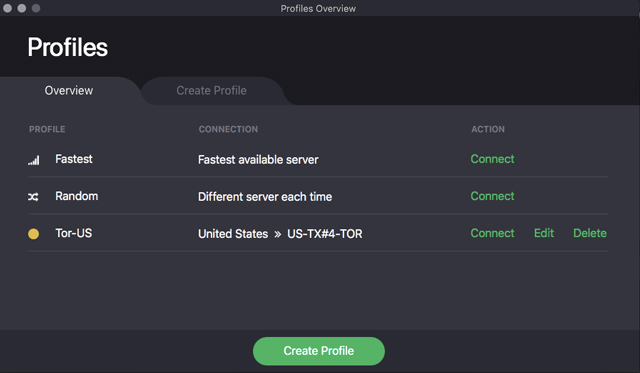
Task: Connect using the Fastest profile
Action: coord(492,159)
